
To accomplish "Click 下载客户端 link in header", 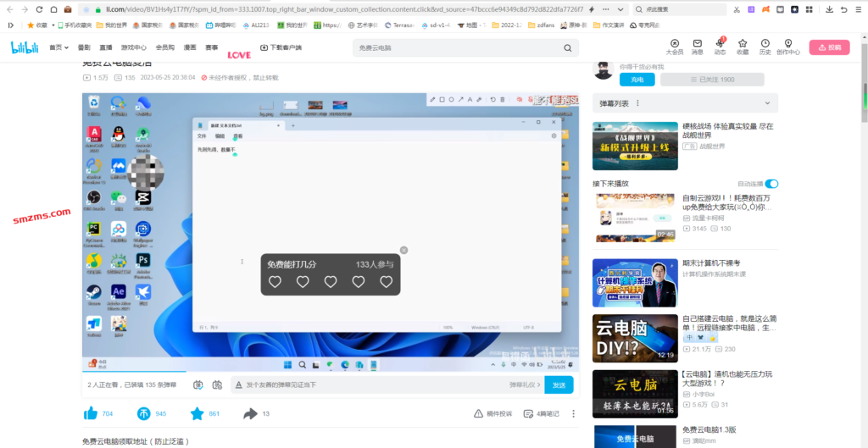I will point(281,47).
